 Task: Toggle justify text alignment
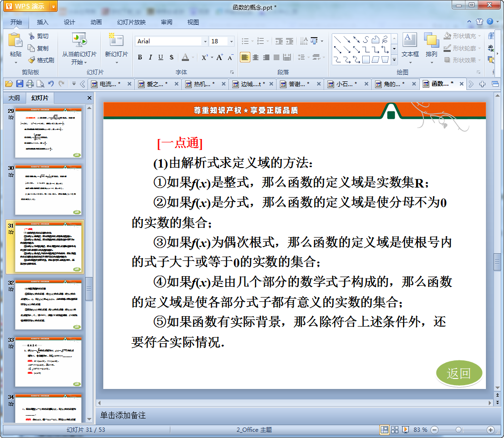[x=277, y=57]
